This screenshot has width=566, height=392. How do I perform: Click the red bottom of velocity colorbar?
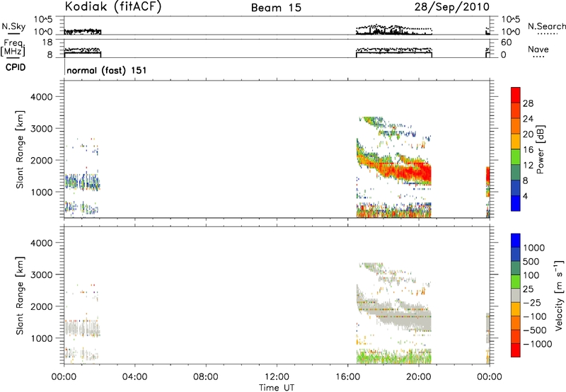pyautogui.click(x=516, y=350)
